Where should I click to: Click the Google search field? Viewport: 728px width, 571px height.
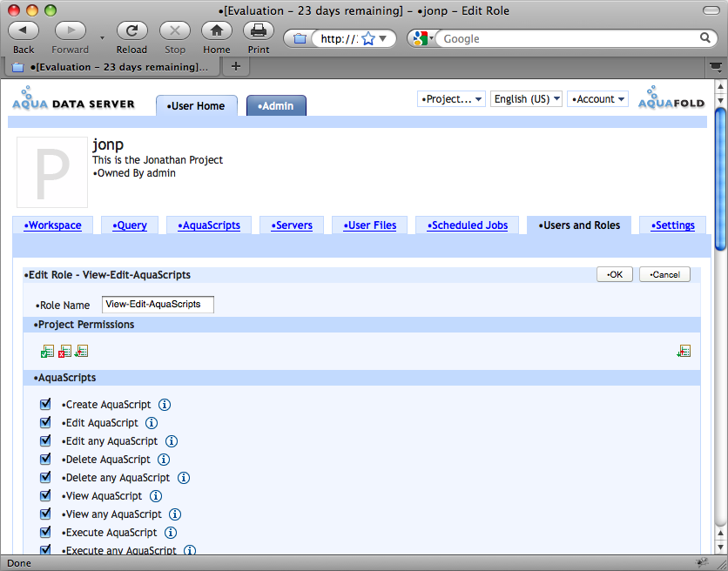click(569, 38)
